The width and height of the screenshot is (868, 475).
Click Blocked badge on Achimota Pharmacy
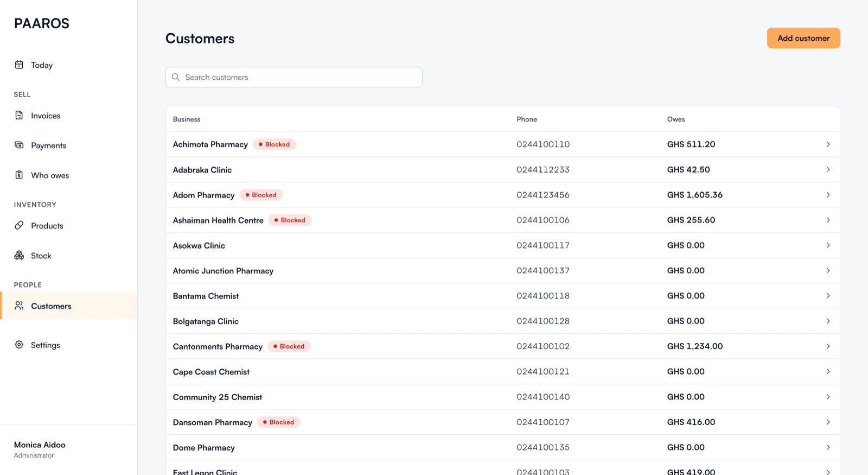[x=275, y=144]
